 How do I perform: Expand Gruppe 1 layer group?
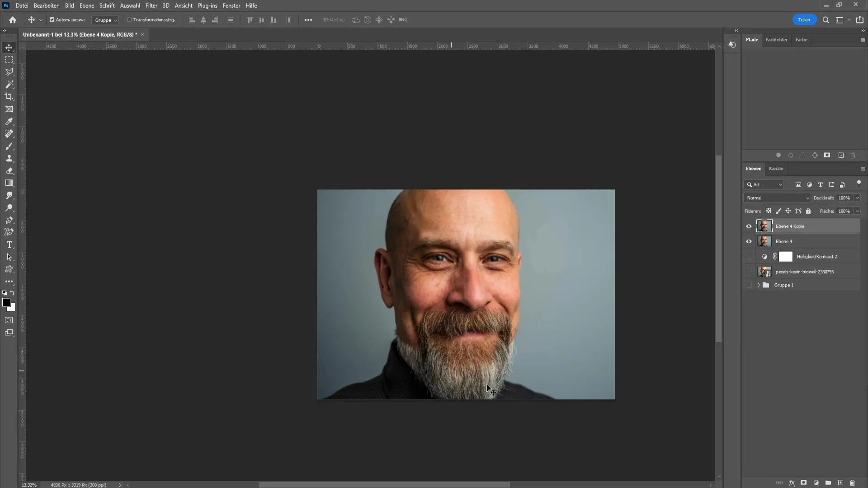(x=758, y=285)
